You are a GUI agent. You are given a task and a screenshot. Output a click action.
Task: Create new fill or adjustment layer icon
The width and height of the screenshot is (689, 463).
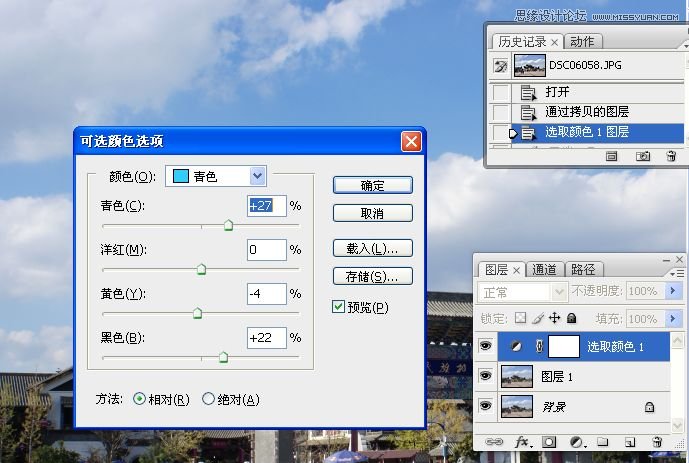click(x=577, y=442)
